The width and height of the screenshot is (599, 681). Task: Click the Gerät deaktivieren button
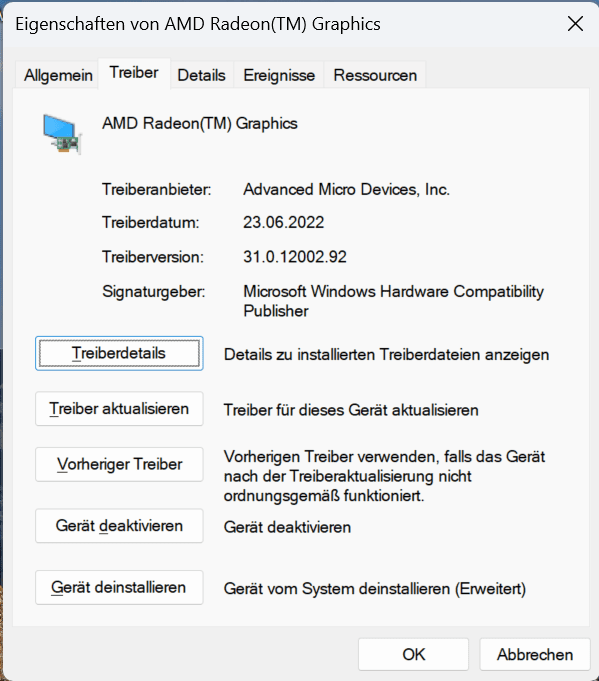(x=119, y=526)
